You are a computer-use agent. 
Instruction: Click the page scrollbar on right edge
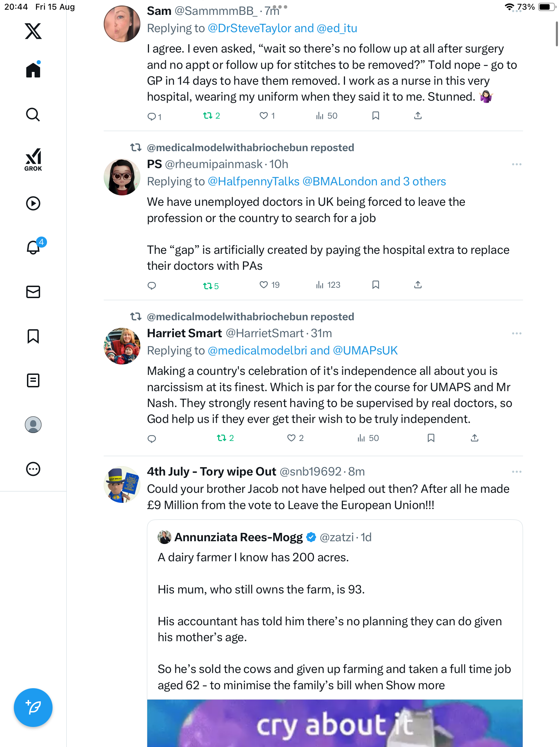[x=557, y=34]
